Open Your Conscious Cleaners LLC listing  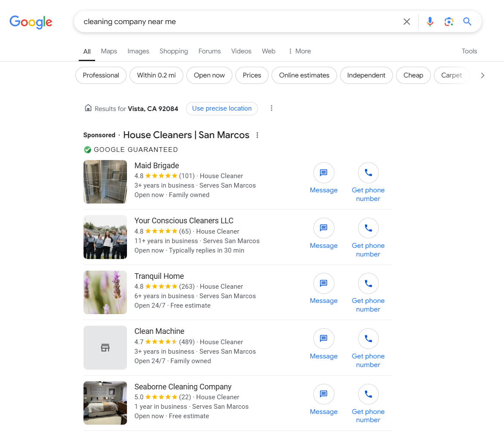(x=184, y=221)
